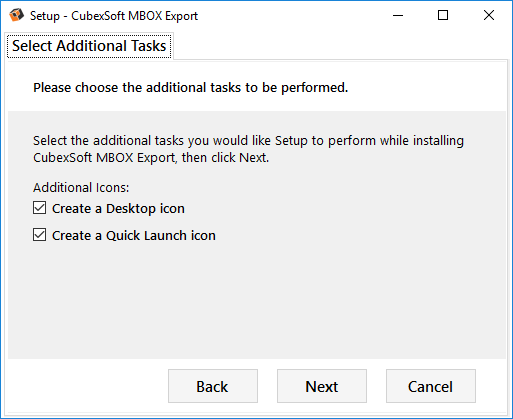The image size is (513, 419).
Task: Click the 'Create a Quick Launch icon' label
Action: pos(134,236)
